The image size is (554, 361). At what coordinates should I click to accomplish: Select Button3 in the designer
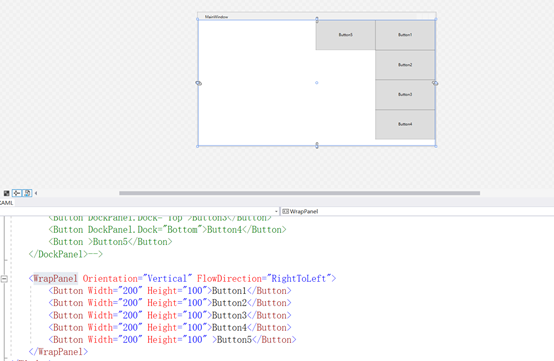tap(405, 94)
